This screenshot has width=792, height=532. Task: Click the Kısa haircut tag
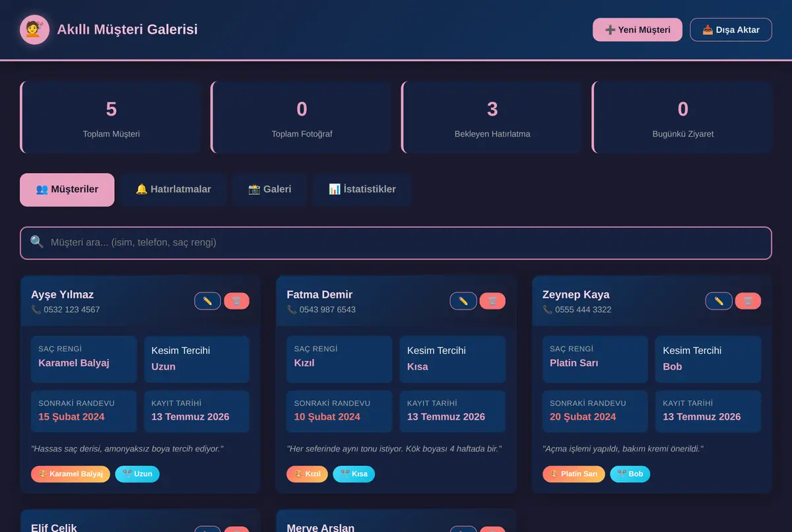point(354,474)
